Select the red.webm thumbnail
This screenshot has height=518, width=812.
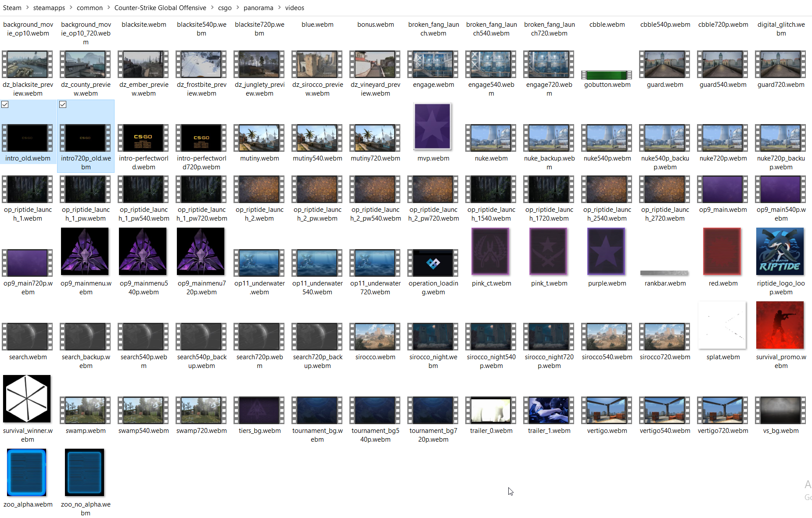point(722,251)
